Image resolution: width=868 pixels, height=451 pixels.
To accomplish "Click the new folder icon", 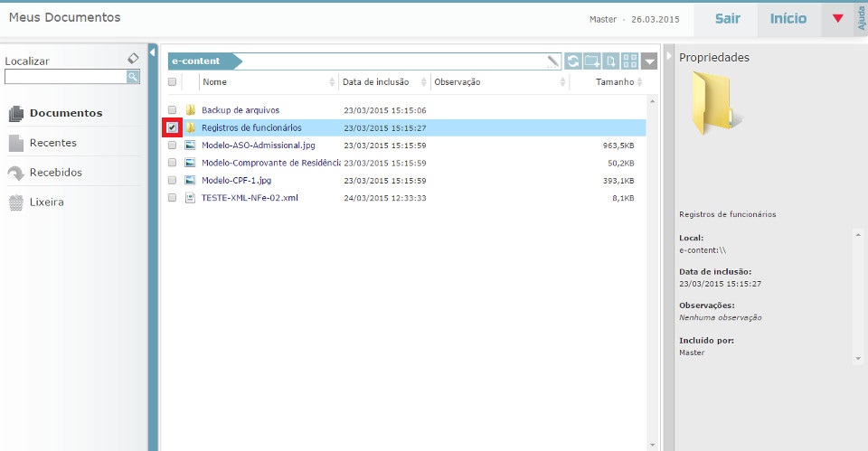I will [x=592, y=61].
